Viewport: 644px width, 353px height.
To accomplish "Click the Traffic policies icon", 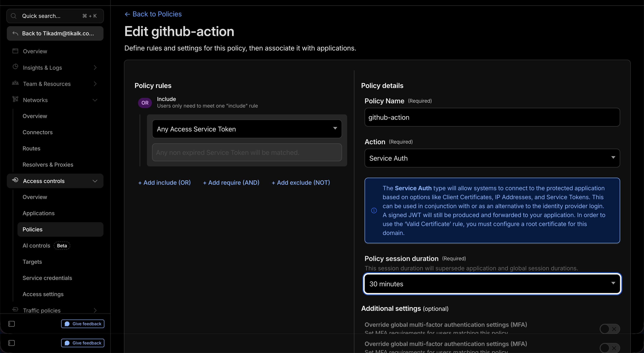I will pos(15,310).
